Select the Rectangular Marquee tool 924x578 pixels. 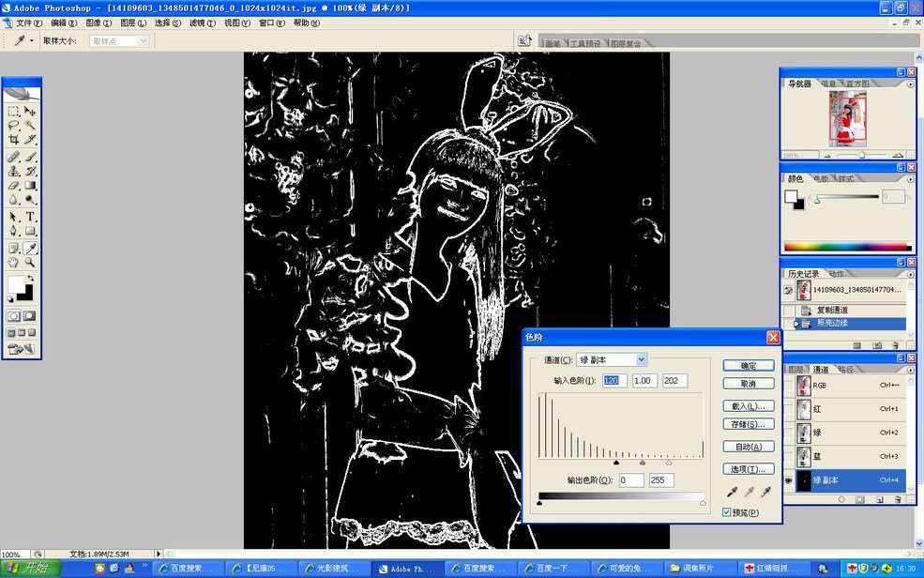click(x=13, y=111)
